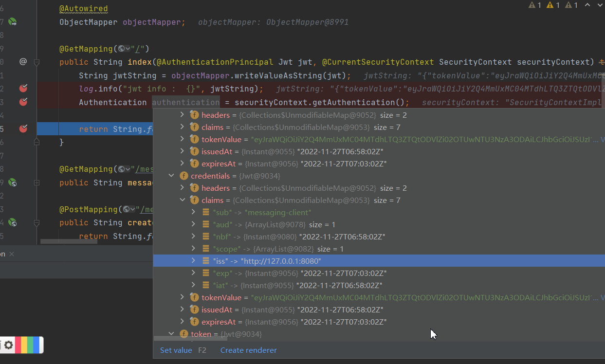Click the fold end marker at the closing brace
The width and height of the screenshot is (605, 364).
pos(37,142)
